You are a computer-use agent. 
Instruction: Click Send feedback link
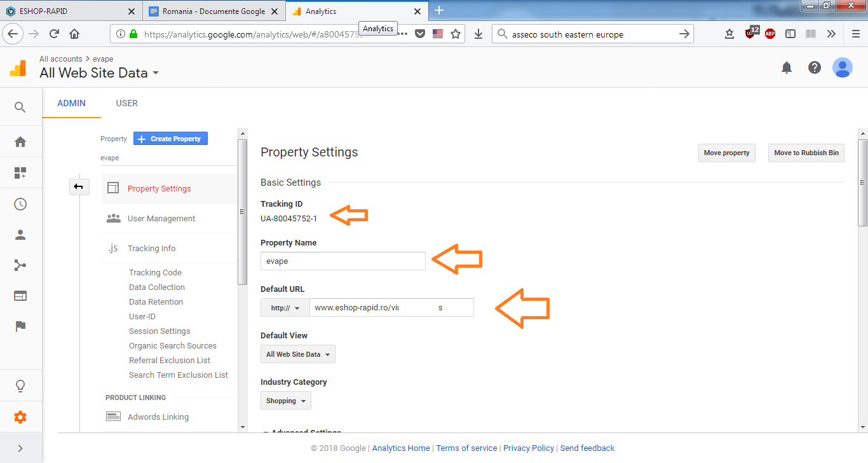[x=587, y=448]
